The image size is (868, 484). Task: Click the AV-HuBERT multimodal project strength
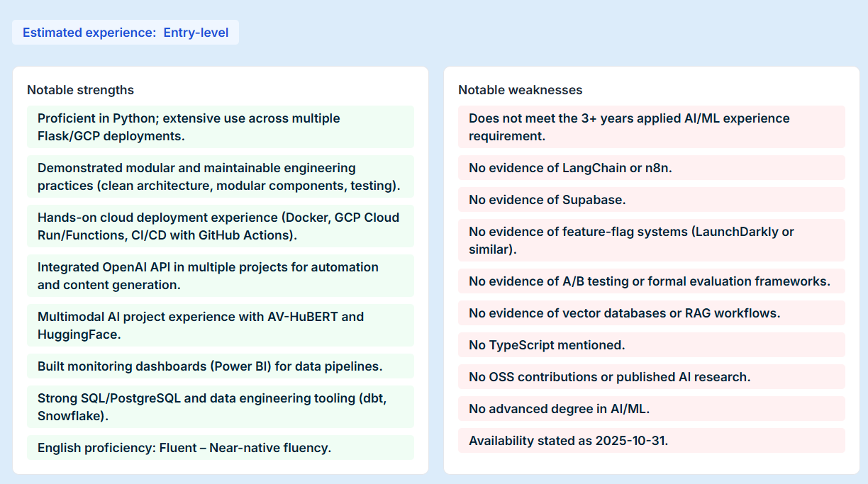[x=220, y=325]
